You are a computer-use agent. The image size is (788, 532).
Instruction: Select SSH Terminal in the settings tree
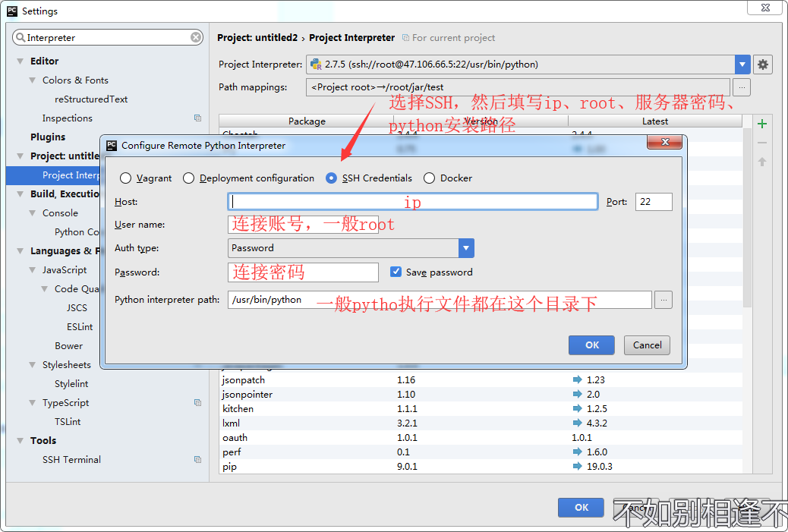71,459
